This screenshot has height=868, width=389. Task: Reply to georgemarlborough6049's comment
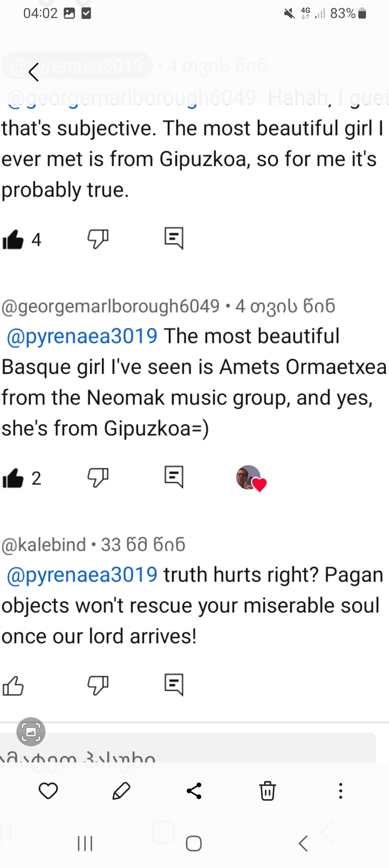174,477
